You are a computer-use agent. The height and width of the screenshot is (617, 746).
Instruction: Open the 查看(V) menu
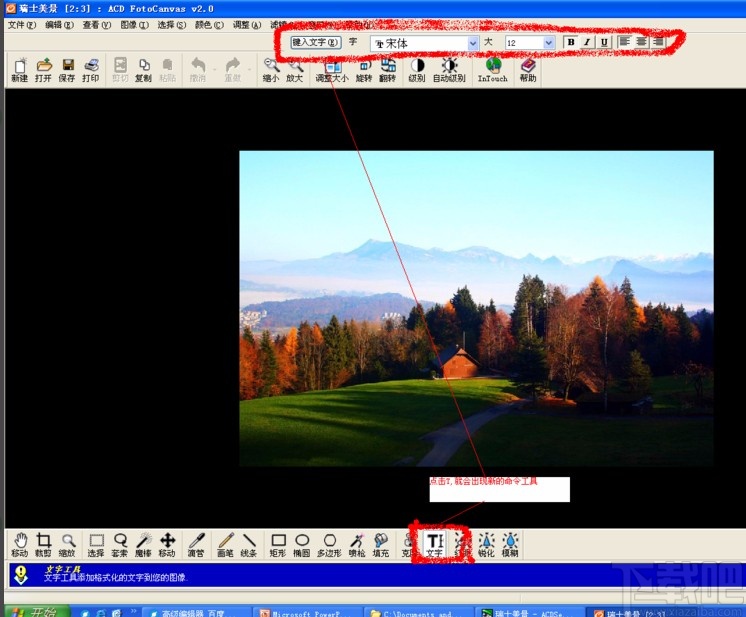click(x=97, y=25)
